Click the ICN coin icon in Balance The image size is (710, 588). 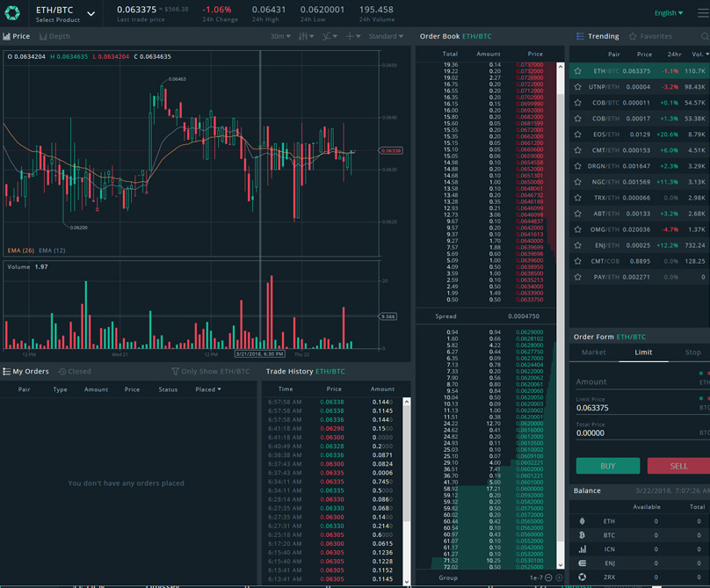583,549
